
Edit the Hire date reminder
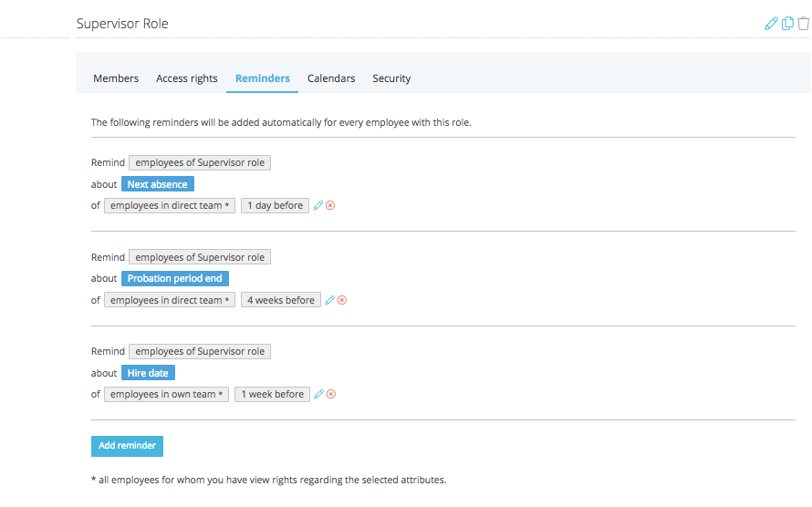tap(319, 394)
